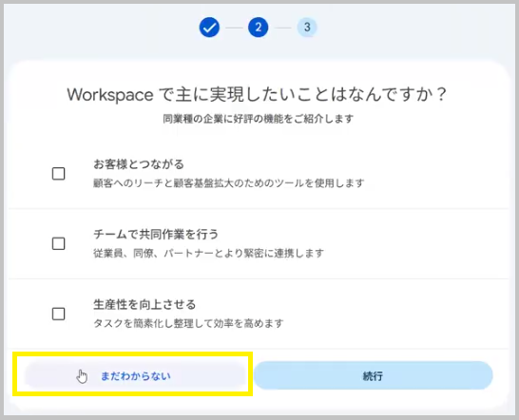Click the 従業員、同僚、パートナー description text
Viewport: 519px width, 420px height.
point(208,253)
